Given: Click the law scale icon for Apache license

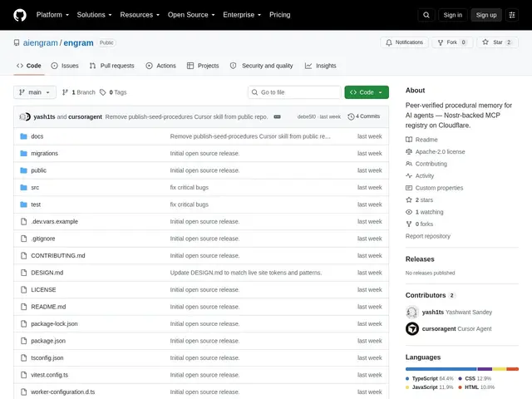Looking at the screenshot, I should coord(409,151).
